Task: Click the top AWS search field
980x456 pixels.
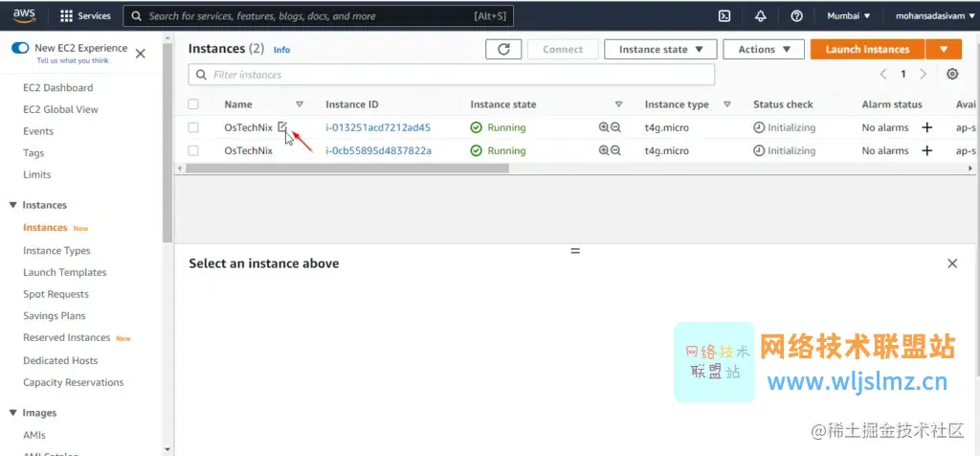Action: (x=318, y=16)
